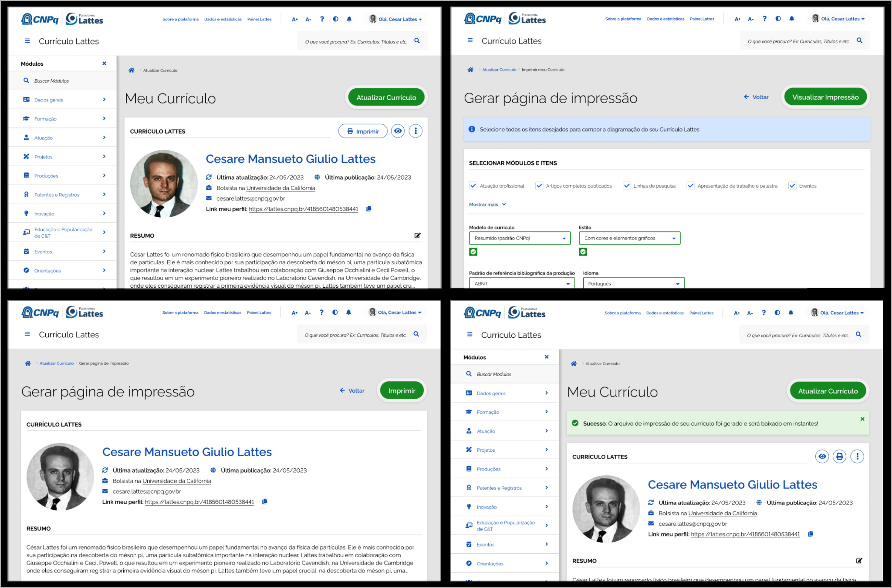The image size is (892, 588).
Task: Dismiss the success alert with its X icon
Action: (862, 419)
